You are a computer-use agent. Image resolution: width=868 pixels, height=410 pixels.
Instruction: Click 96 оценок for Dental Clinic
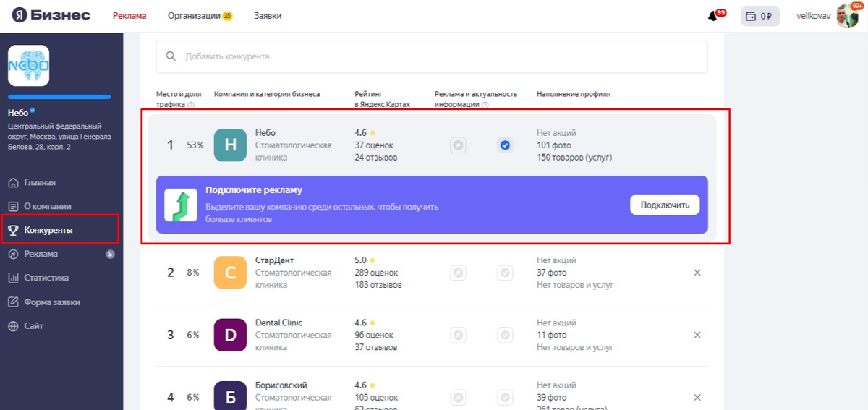click(374, 335)
